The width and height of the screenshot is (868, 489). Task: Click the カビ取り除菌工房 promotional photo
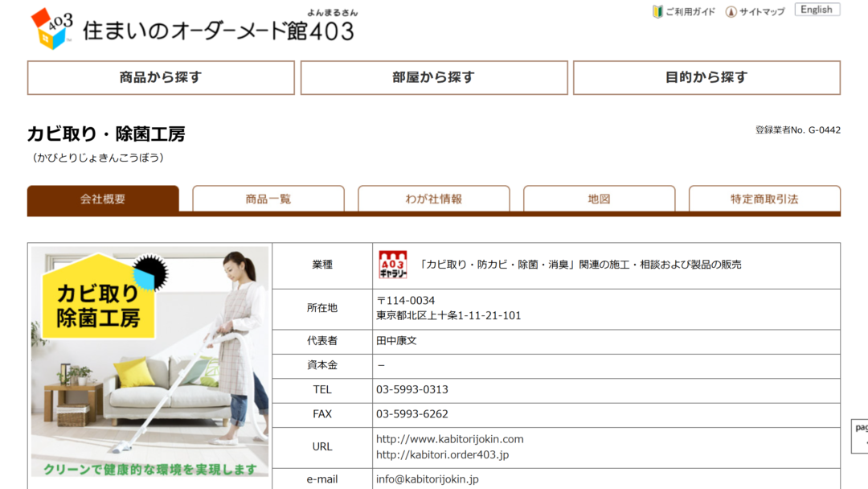coord(149,362)
